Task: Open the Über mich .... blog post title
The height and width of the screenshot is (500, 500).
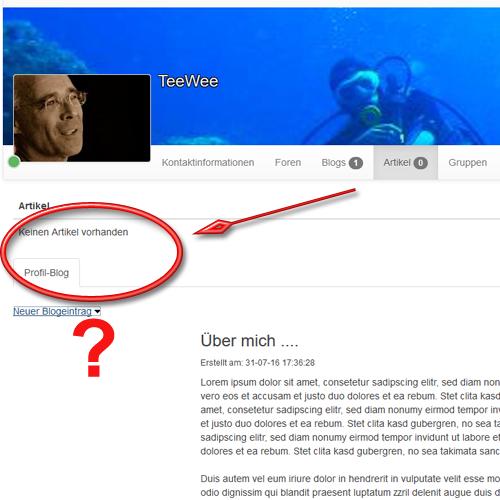Action: pyautogui.click(x=249, y=341)
